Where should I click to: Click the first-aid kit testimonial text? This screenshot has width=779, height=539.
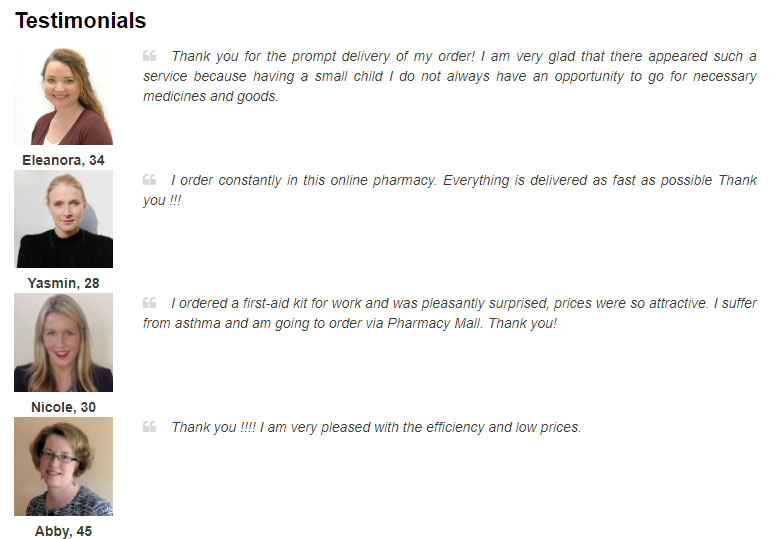click(x=450, y=313)
